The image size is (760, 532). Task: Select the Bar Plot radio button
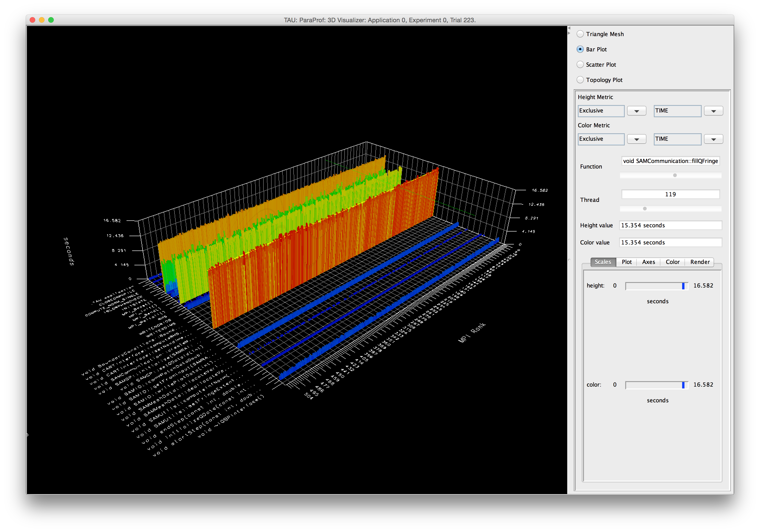click(x=580, y=49)
